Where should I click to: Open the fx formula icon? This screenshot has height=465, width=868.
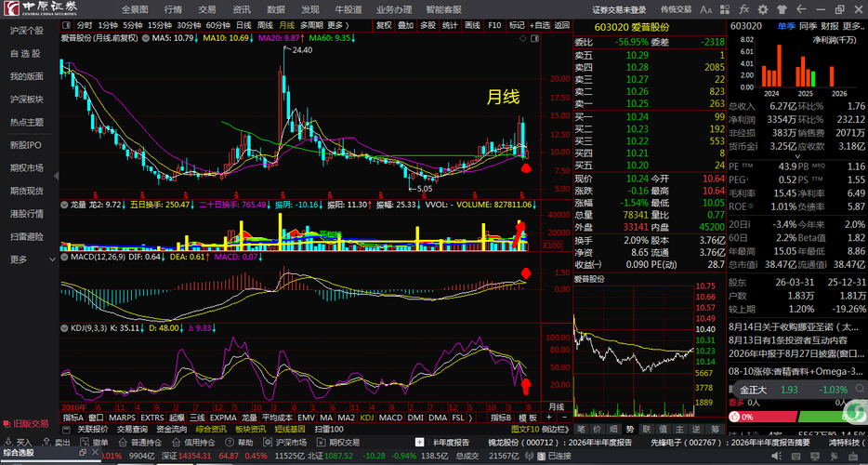click(744, 9)
